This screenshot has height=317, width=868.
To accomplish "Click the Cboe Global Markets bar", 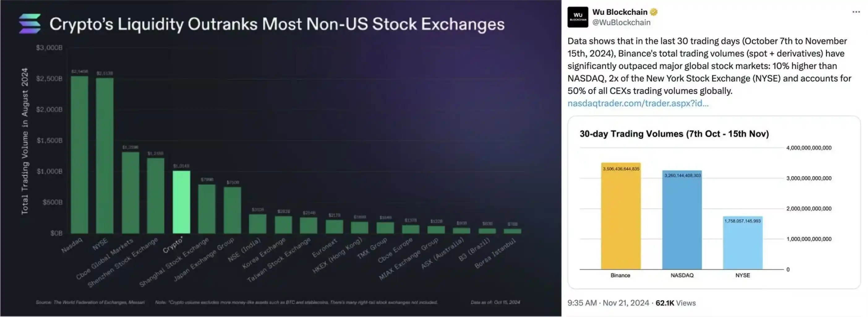I will (x=130, y=193).
